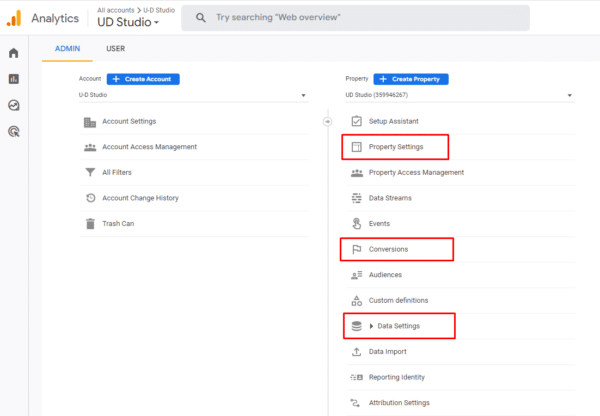Open Advertising icon in the sidebar
The image size is (600, 416).
14,132
